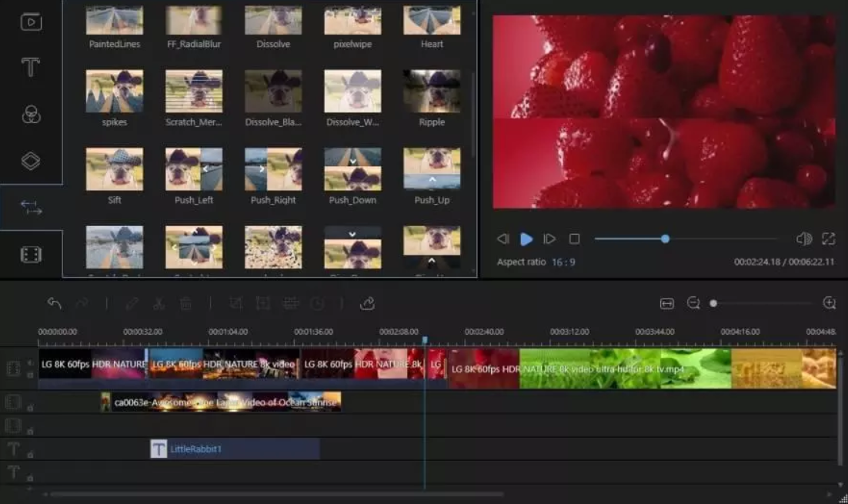Click the playback progress slider
848x504 pixels.
(663, 239)
